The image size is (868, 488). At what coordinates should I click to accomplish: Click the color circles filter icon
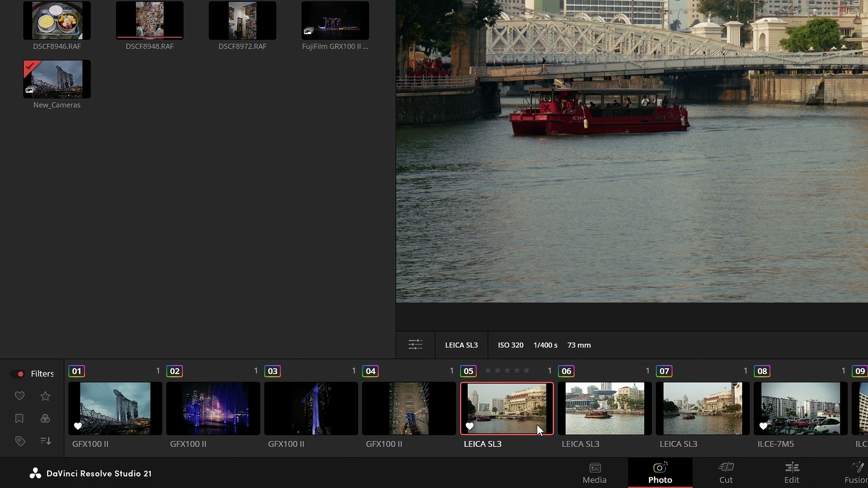pos(45,419)
